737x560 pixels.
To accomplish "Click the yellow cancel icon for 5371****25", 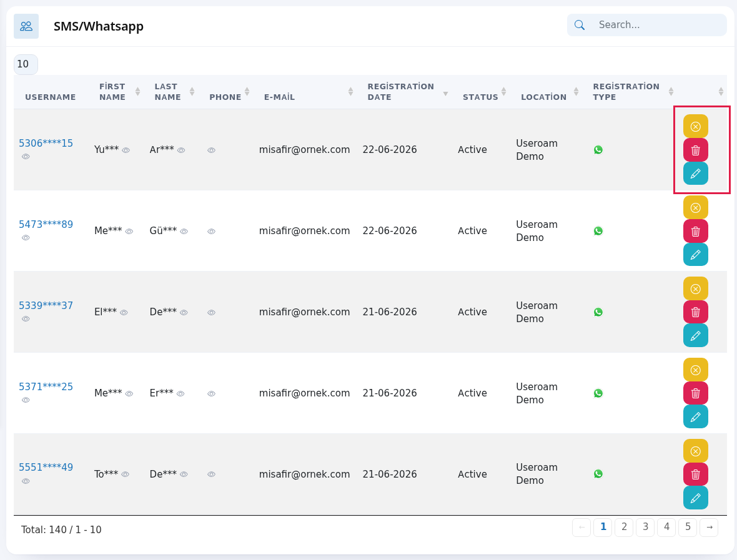I will 696,370.
